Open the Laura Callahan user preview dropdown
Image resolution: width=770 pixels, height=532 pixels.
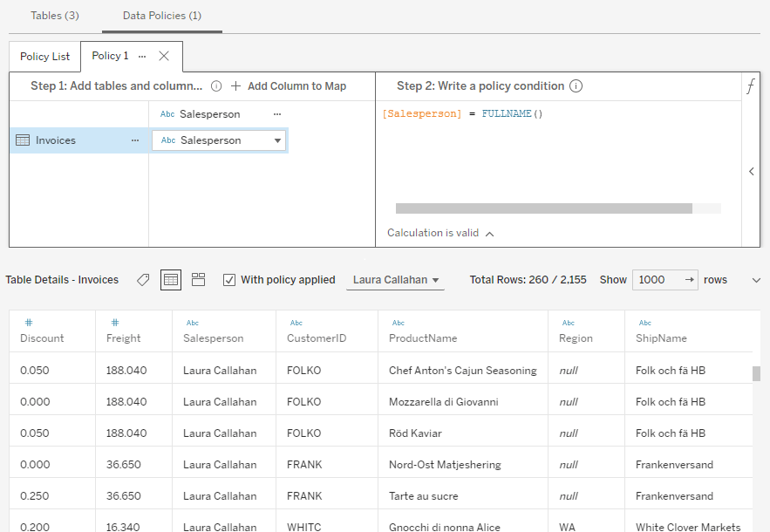tap(395, 280)
